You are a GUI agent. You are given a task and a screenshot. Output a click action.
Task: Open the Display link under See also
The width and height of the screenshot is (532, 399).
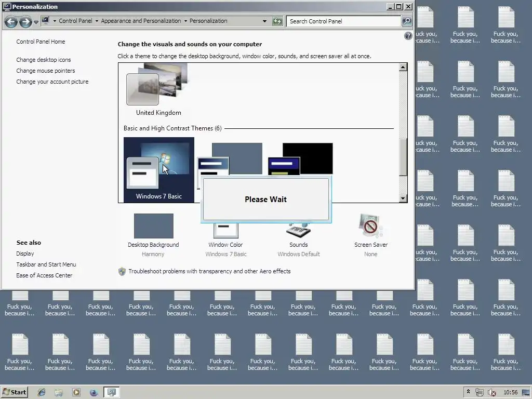click(25, 254)
